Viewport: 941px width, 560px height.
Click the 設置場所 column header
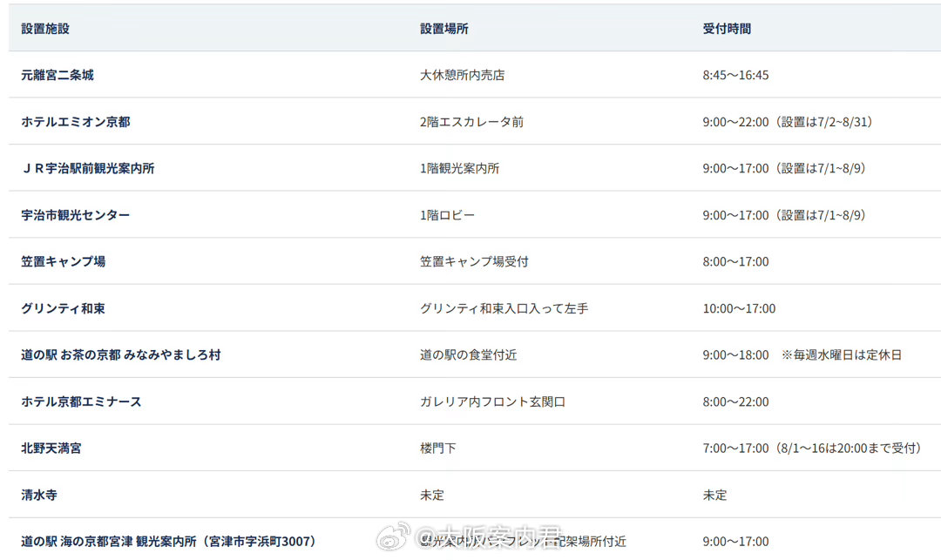pyautogui.click(x=444, y=28)
